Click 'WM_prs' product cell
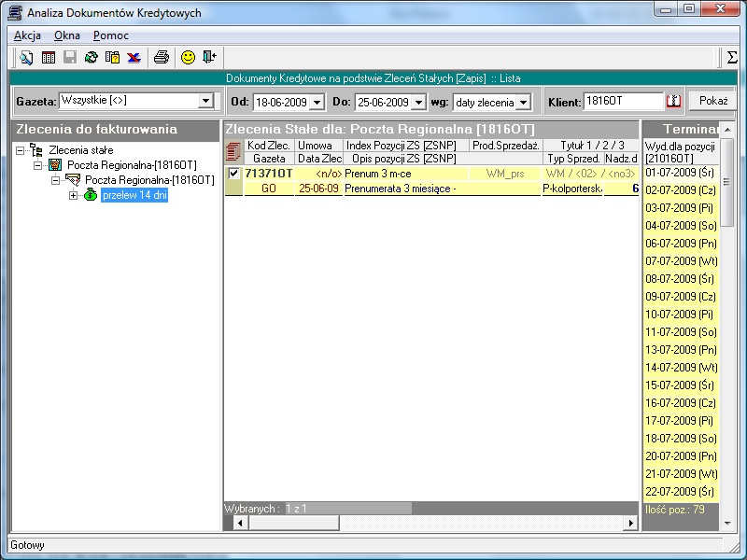Screen dimensions: 747x560 (x=505, y=174)
